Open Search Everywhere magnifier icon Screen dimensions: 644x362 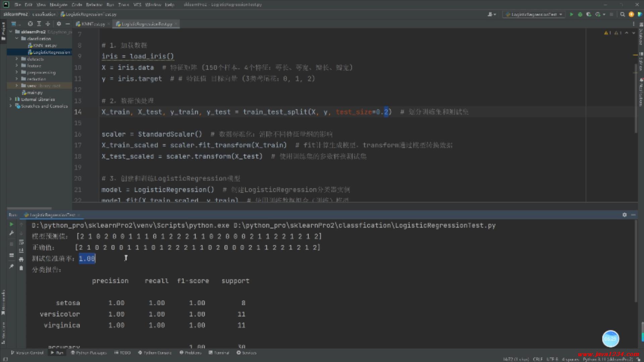pos(623,14)
